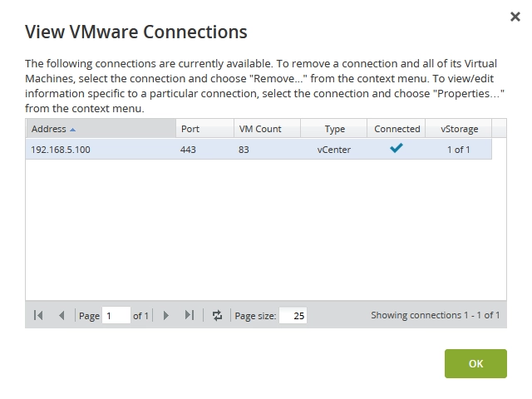Screen dimensions: 532x399
Task: Refresh the connections list
Action: (217, 316)
